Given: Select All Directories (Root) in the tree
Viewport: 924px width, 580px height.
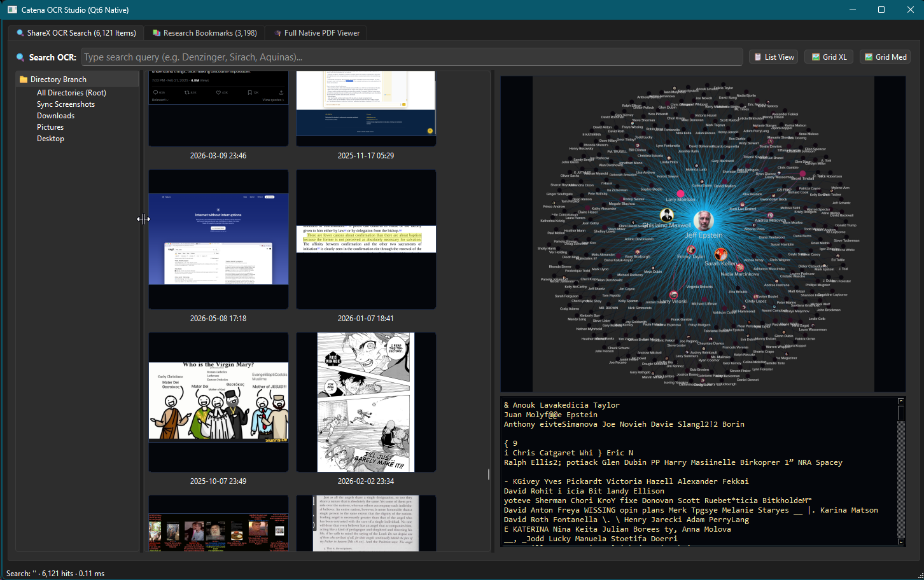Looking at the screenshot, I should pos(71,93).
